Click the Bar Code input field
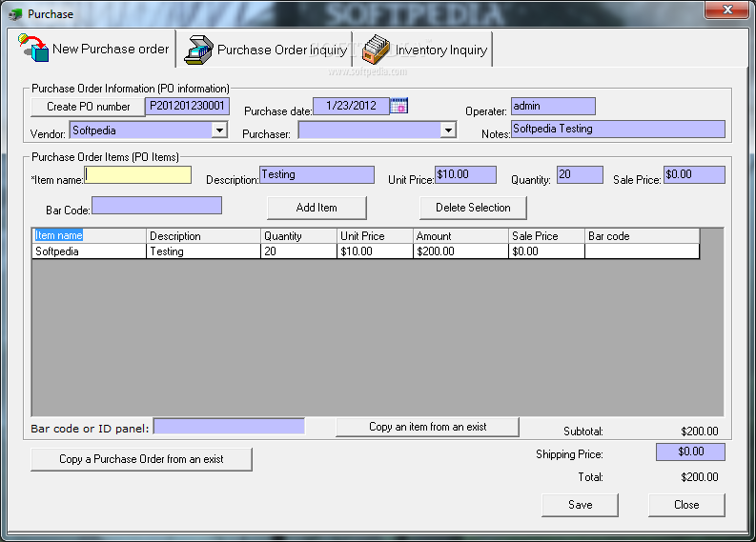Image resolution: width=756 pixels, height=542 pixels. (x=156, y=205)
